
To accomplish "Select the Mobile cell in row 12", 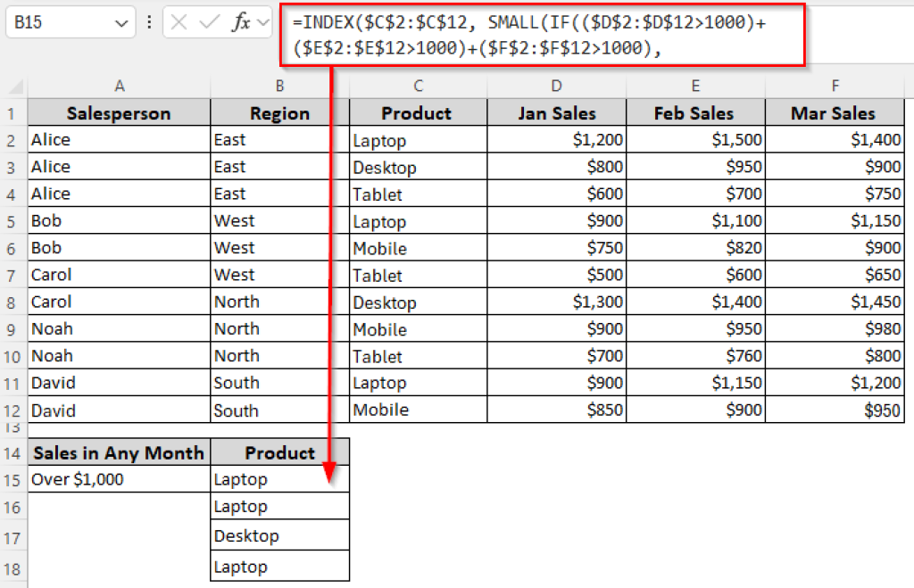I will coord(417,410).
